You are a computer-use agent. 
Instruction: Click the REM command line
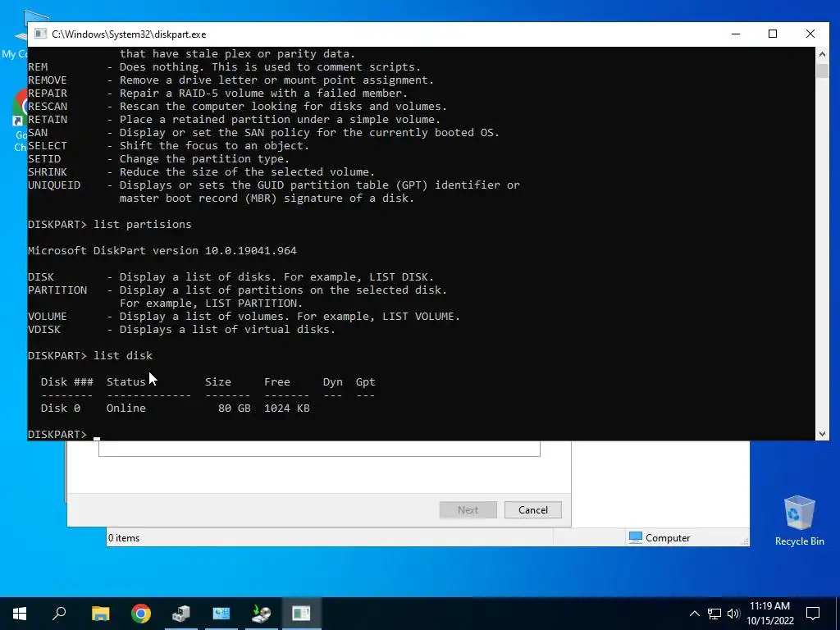point(225,66)
